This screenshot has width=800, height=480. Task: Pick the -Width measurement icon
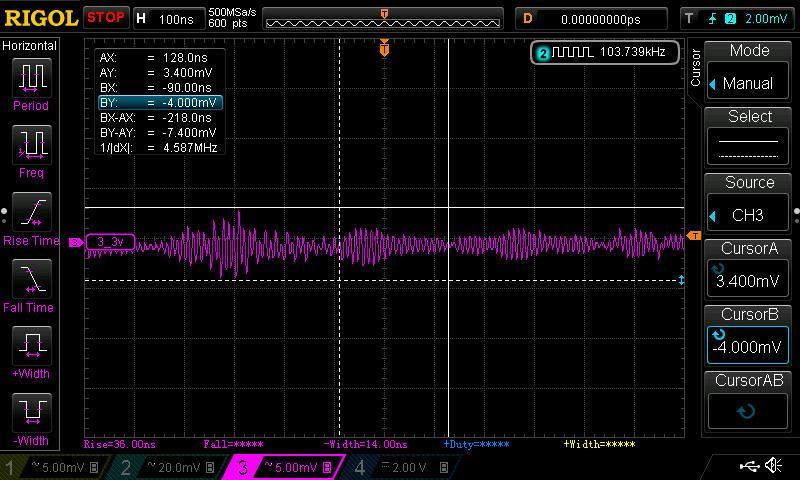31,415
